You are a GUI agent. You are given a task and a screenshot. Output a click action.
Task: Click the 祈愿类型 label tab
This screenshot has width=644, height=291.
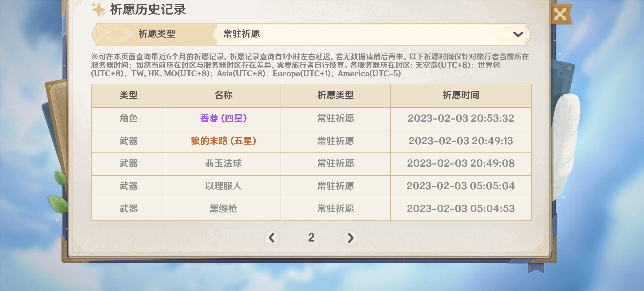tap(157, 34)
